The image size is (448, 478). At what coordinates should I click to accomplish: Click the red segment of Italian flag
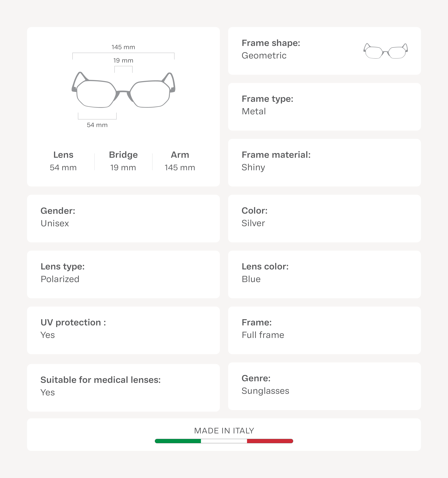point(270,441)
